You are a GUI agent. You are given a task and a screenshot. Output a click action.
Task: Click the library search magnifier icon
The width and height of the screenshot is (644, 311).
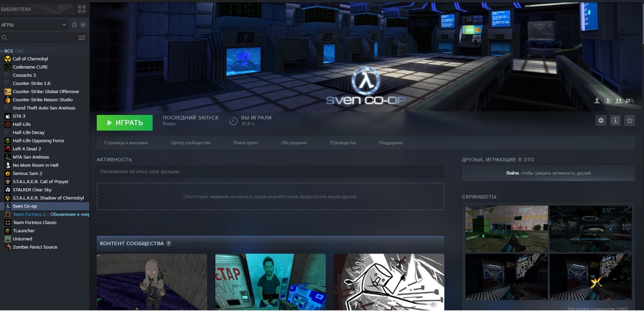(x=4, y=38)
